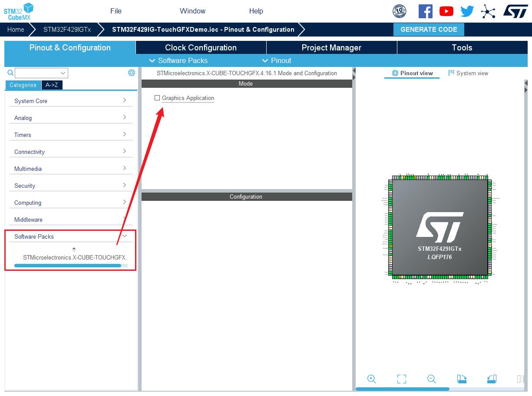The height and width of the screenshot is (396, 532).
Task: Open the community network icon next to Twitter
Action: tap(488, 11)
